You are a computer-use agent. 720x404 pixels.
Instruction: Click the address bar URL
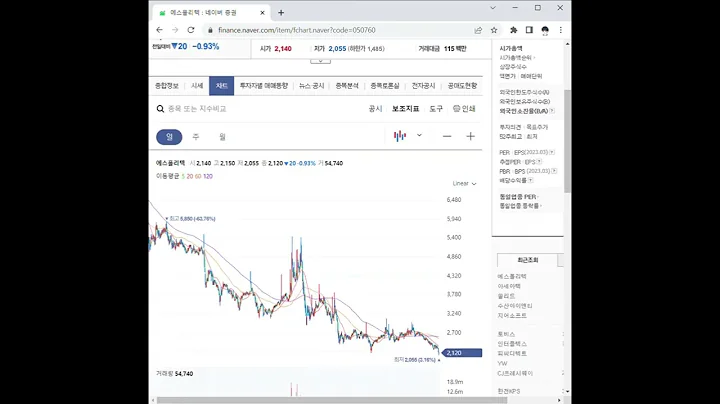tap(297, 30)
